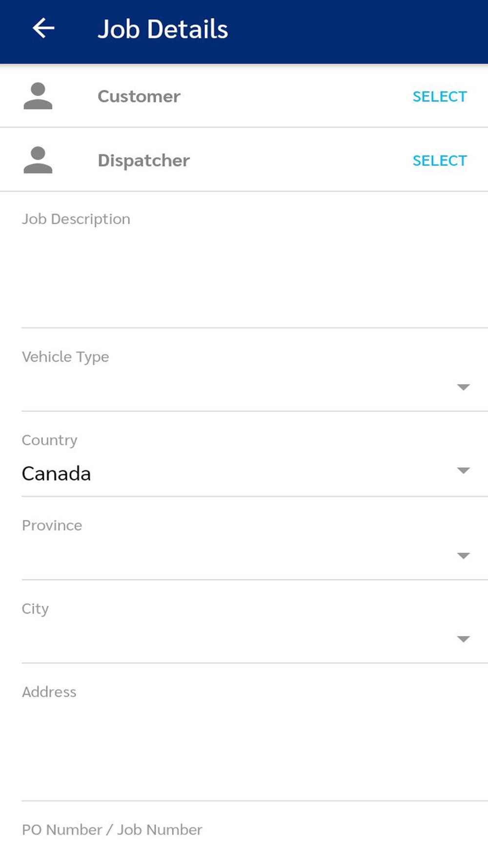Image resolution: width=488 pixels, height=868 pixels.
Task: Click the Dispatcher person icon
Action: tap(38, 160)
